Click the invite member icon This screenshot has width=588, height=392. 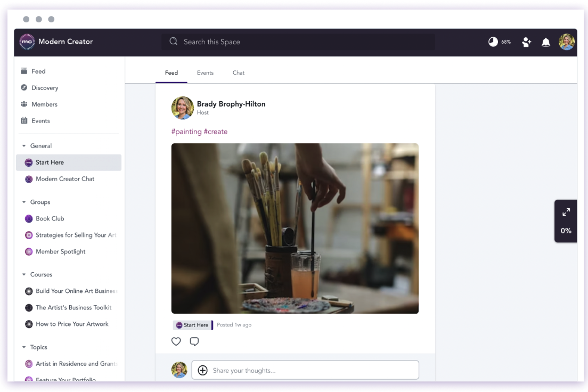[x=527, y=42]
